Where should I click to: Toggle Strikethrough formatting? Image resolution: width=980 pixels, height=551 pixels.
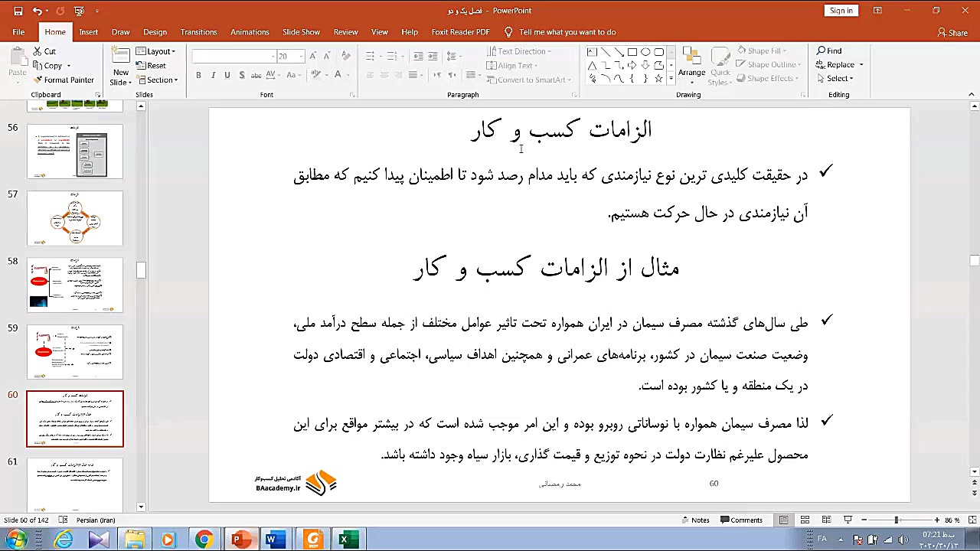(x=256, y=75)
